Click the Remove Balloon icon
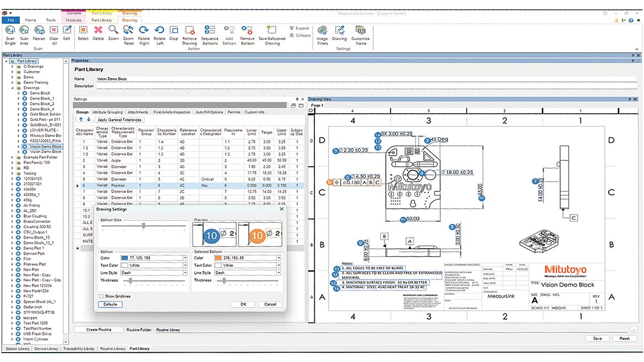The width and height of the screenshot is (644, 362). 247,30
